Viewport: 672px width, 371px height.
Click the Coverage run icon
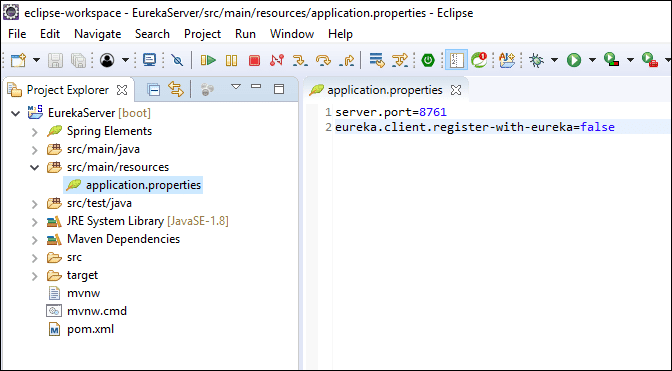click(611, 60)
